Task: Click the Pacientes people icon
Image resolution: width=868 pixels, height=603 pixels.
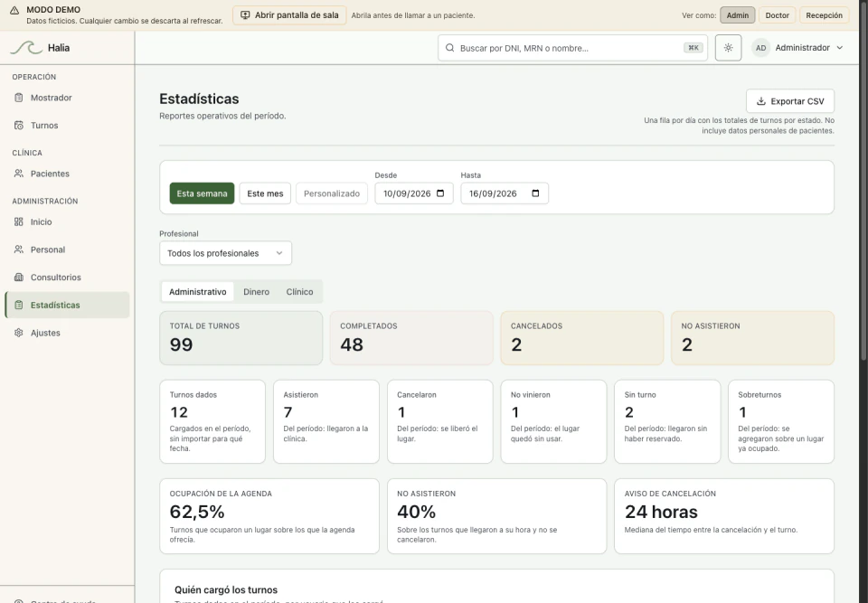Action: (x=19, y=174)
